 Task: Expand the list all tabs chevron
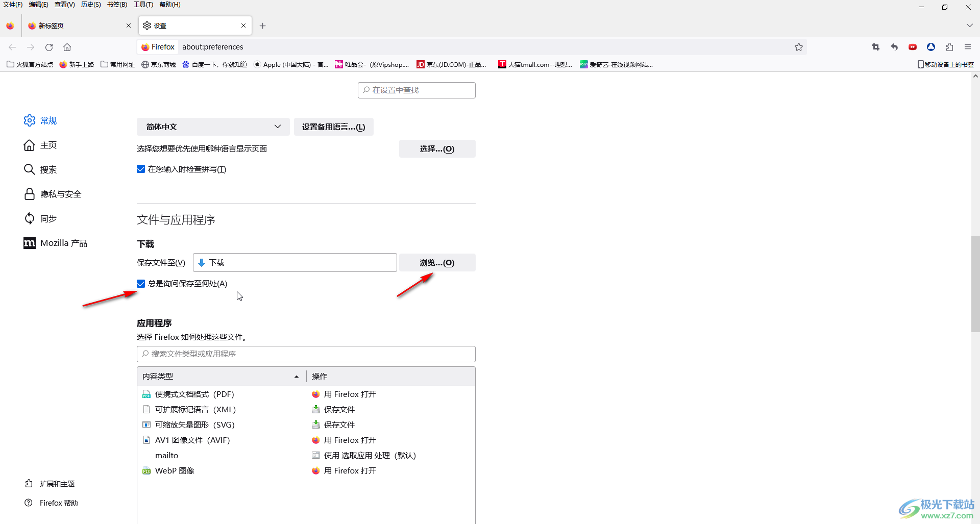969,26
